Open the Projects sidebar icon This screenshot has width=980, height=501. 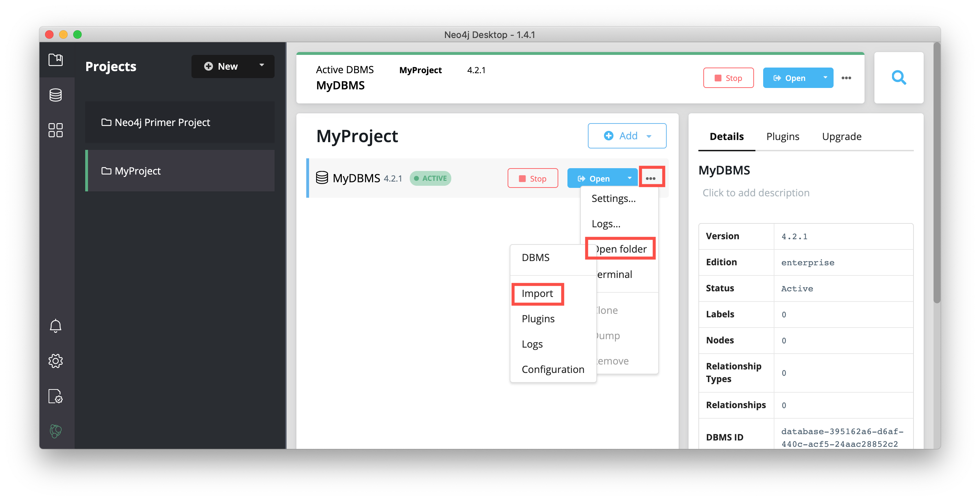pyautogui.click(x=56, y=60)
